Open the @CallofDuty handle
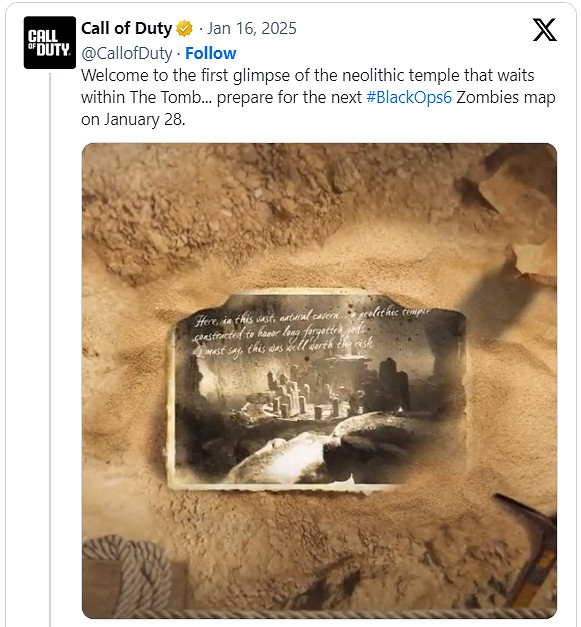Screen dimensions: 581x627 click(x=127, y=53)
